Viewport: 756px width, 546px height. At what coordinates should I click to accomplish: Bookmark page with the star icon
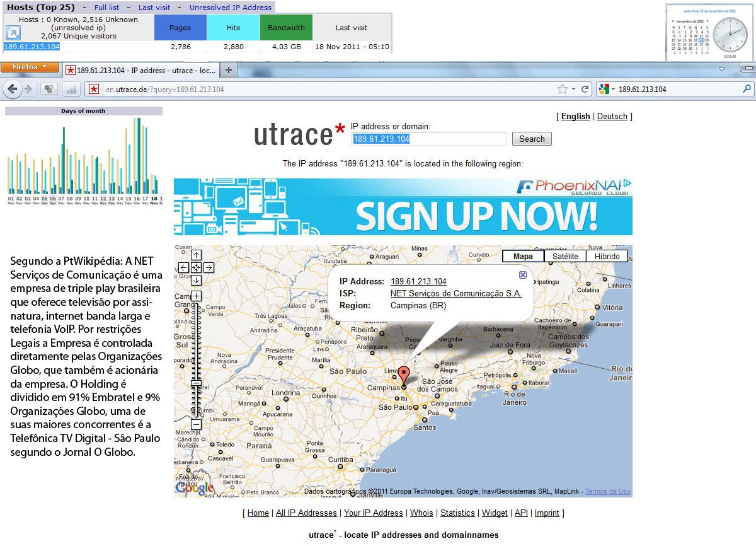point(562,90)
